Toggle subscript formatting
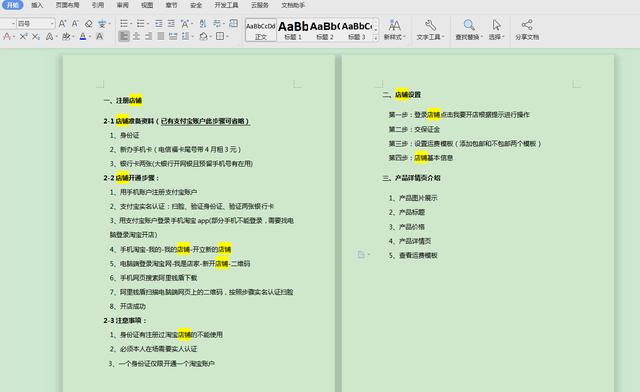 click(x=36, y=36)
